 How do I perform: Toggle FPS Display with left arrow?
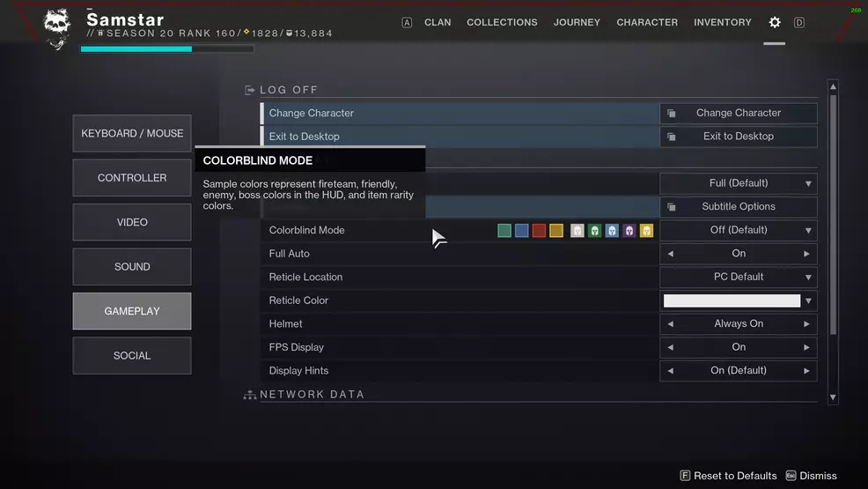[x=671, y=347]
